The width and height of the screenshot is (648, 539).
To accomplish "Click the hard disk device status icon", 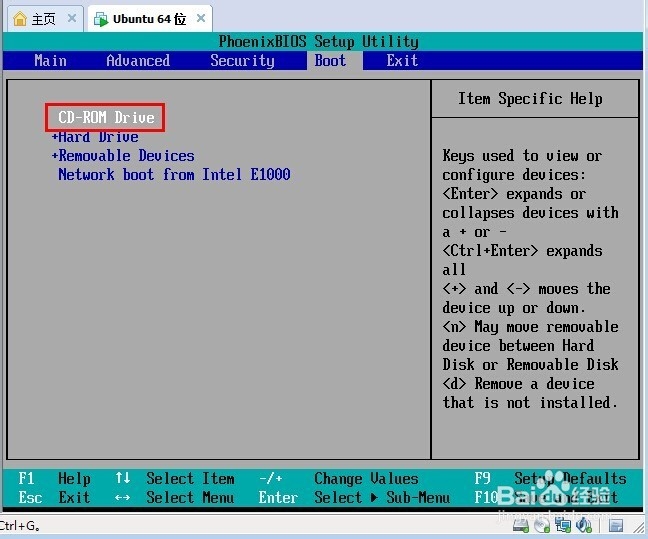I will (521, 526).
